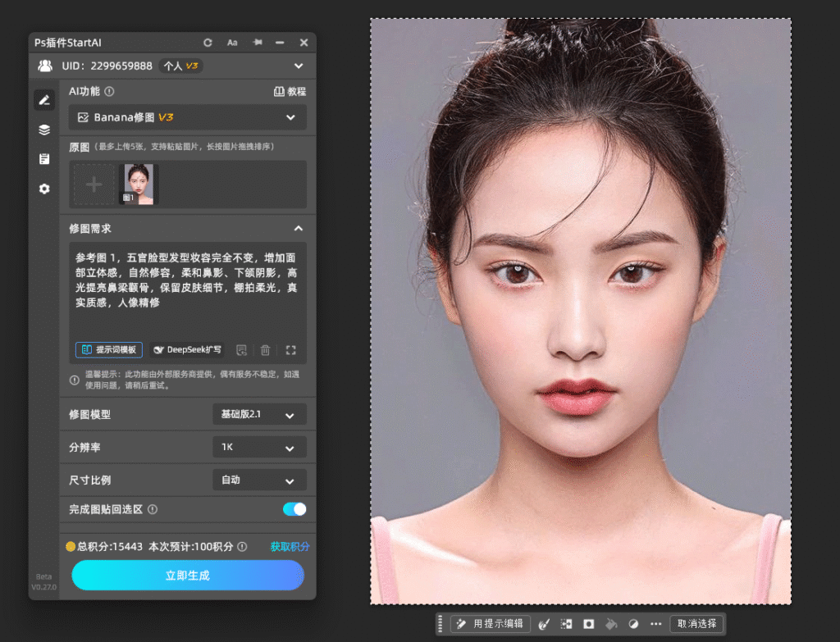Screen dimensions: 840x642
Task: Click the info icon next to 本次预计:100积分
Action: [242, 547]
